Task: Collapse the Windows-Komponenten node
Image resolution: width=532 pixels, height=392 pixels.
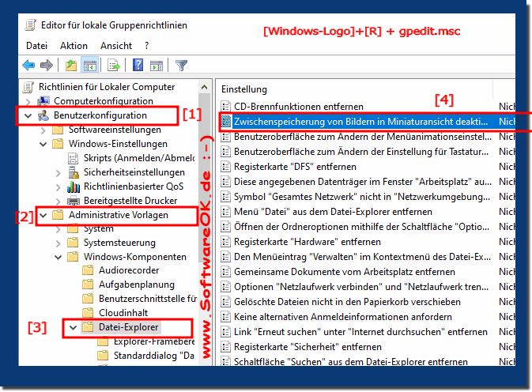Action: [58, 257]
